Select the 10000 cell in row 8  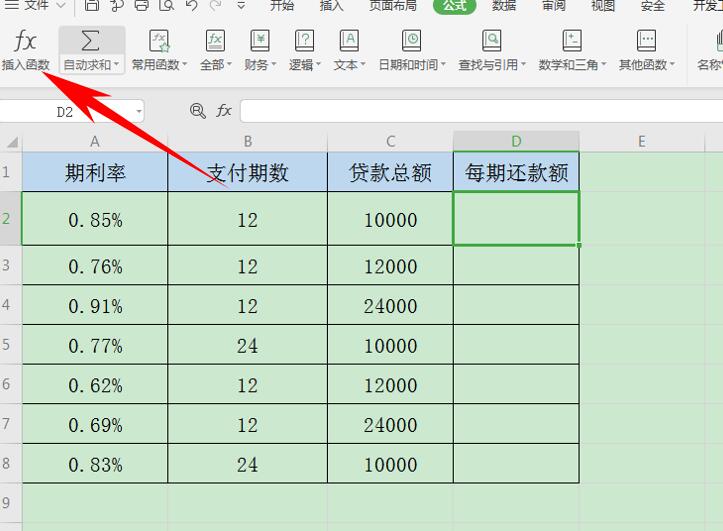tap(391, 464)
